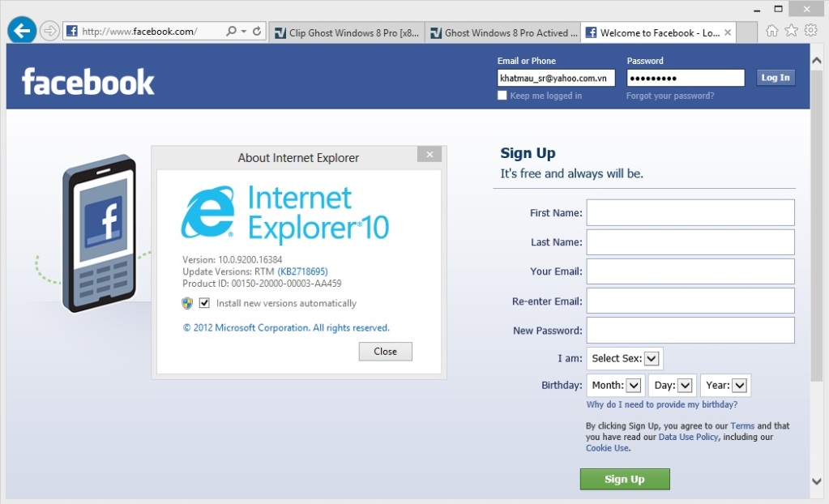
Task: Switch to Clip Ghost Windows 8 Pro tab
Action: pos(347,32)
